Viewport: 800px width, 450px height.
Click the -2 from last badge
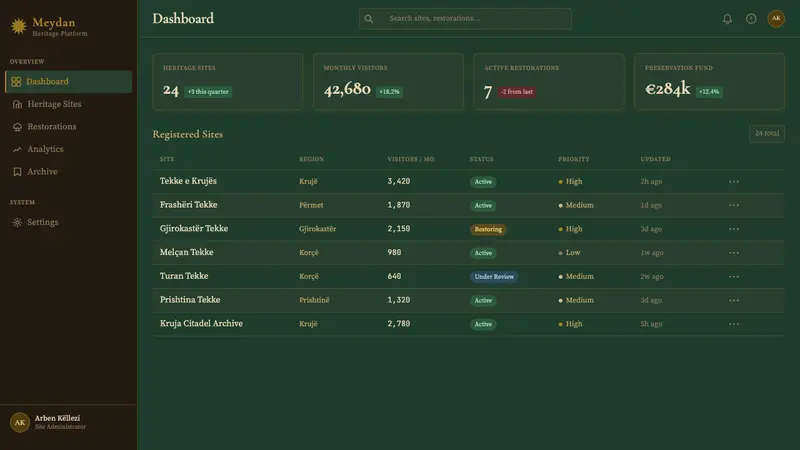[516, 92]
